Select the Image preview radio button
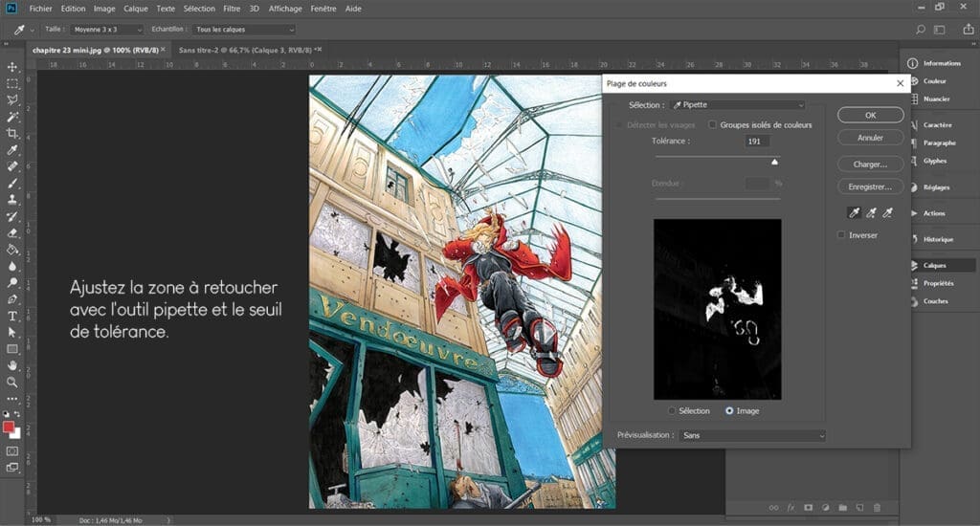Image resolution: width=980 pixels, height=526 pixels. coord(728,410)
